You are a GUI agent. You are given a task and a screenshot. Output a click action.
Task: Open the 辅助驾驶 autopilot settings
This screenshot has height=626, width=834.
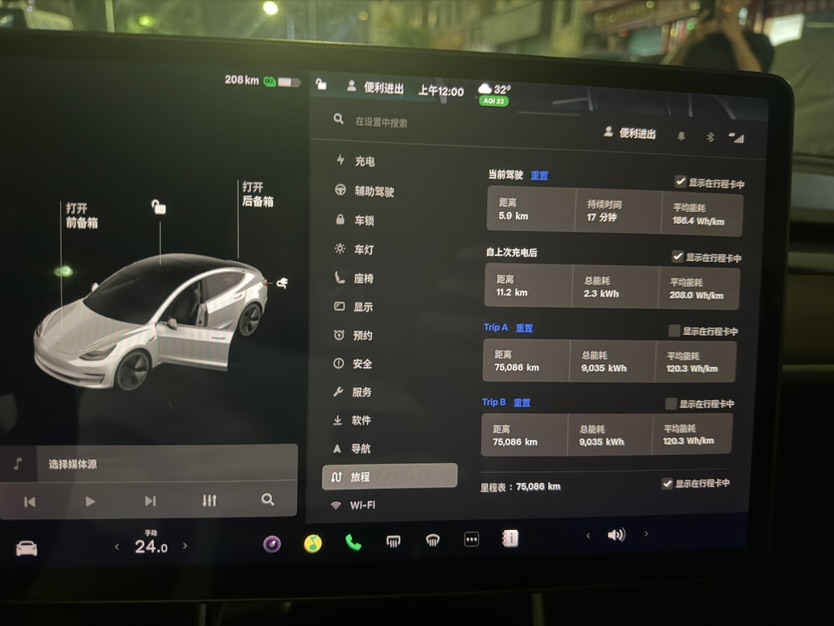click(x=364, y=191)
